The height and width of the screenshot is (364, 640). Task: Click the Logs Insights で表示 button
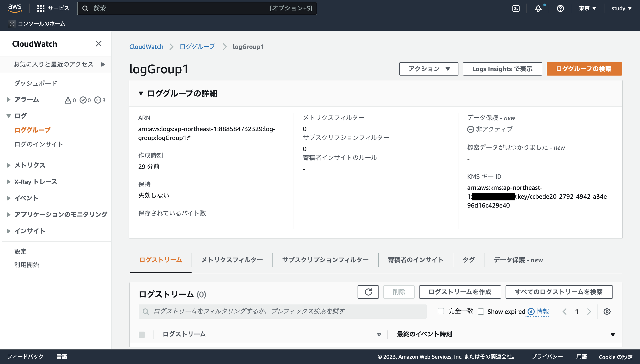pyautogui.click(x=502, y=69)
